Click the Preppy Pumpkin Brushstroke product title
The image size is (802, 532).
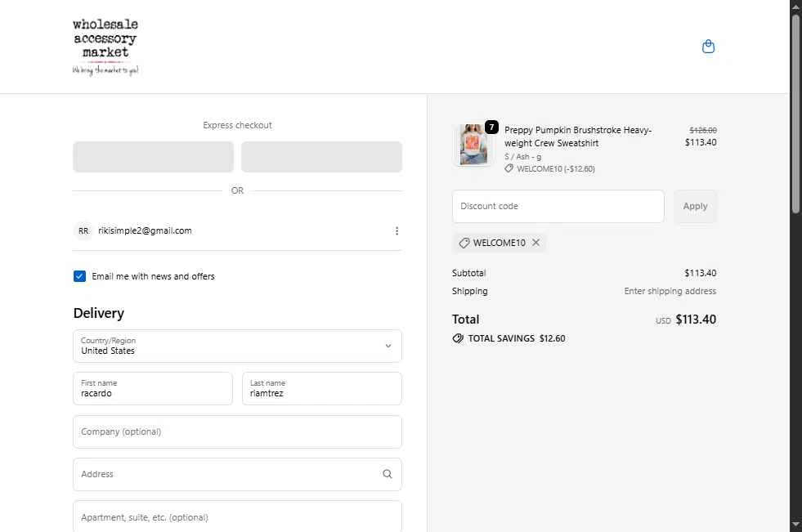point(578,136)
